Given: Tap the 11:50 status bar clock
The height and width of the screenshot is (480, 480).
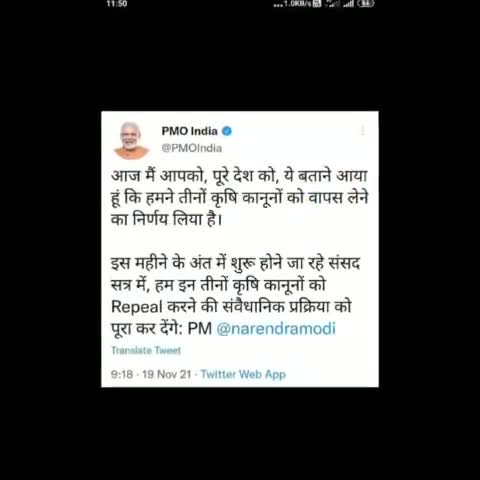Looking at the screenshot, I should pyautogui.click(x=117, y=4).
